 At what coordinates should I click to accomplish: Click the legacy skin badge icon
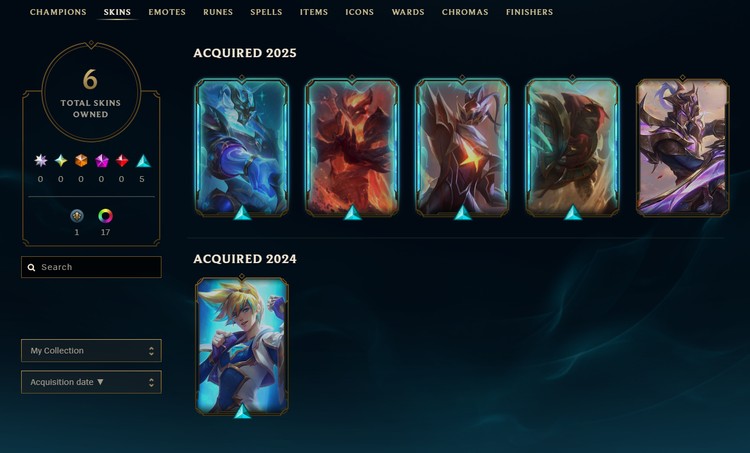tap(77, 216)
